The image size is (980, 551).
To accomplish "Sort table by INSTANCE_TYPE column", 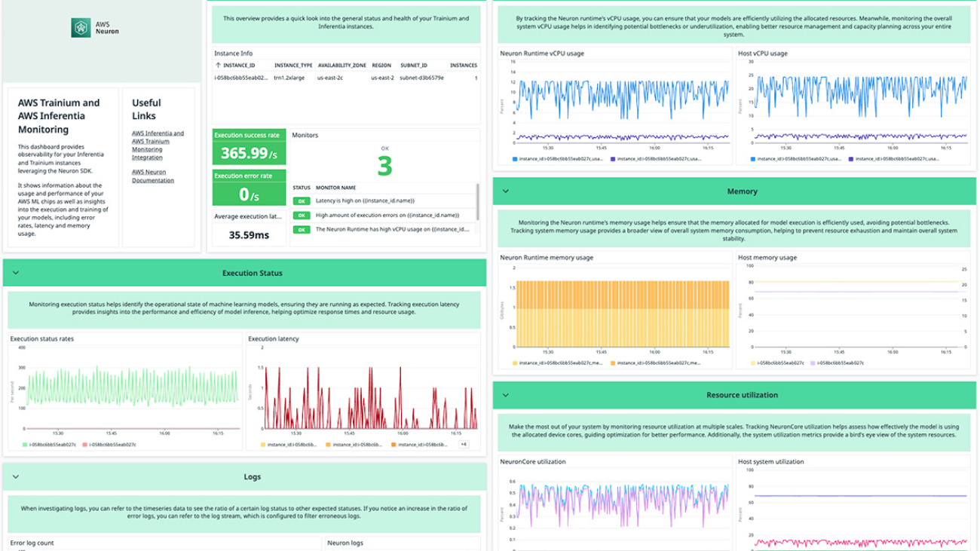I will point(293,66).
